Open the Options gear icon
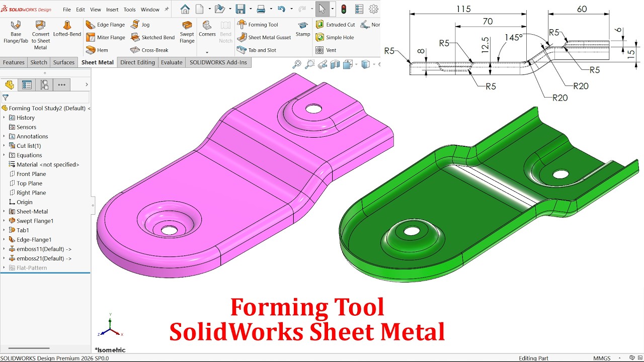Screen dimensions: 644x362 click(x=373, y=9)
